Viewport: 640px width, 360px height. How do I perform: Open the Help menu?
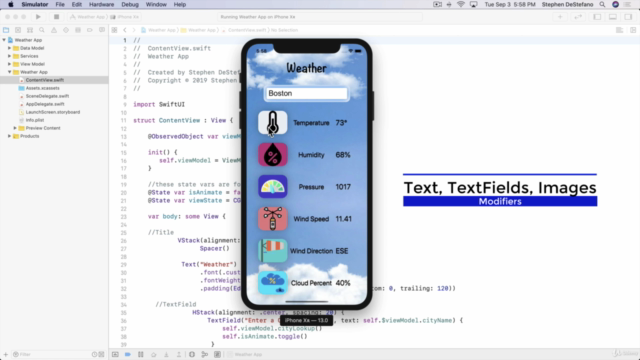(x=180, y=4)
